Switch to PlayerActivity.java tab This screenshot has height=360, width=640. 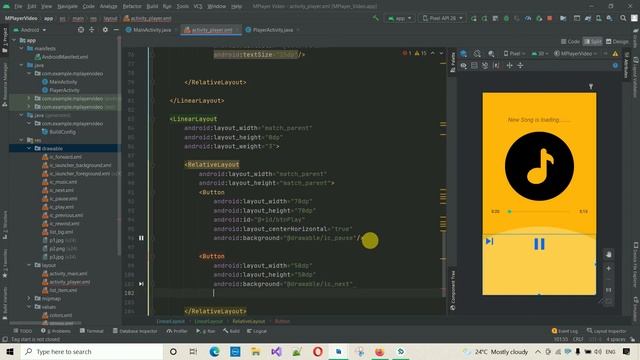coord(273,30)
